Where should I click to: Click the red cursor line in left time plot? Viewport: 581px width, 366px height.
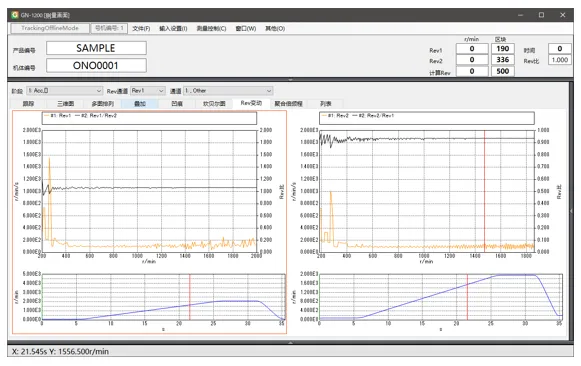(190, 297)
